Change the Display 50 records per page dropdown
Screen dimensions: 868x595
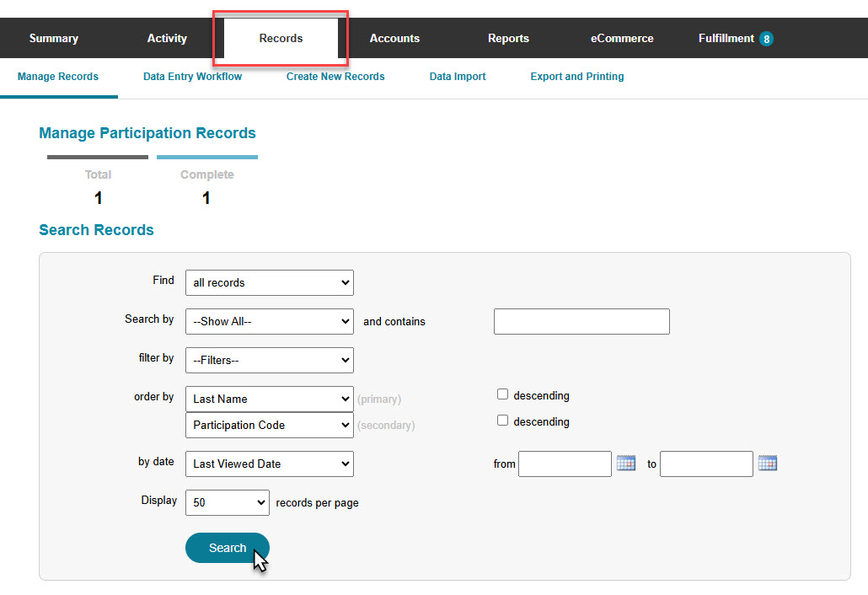tap(228, 502)
